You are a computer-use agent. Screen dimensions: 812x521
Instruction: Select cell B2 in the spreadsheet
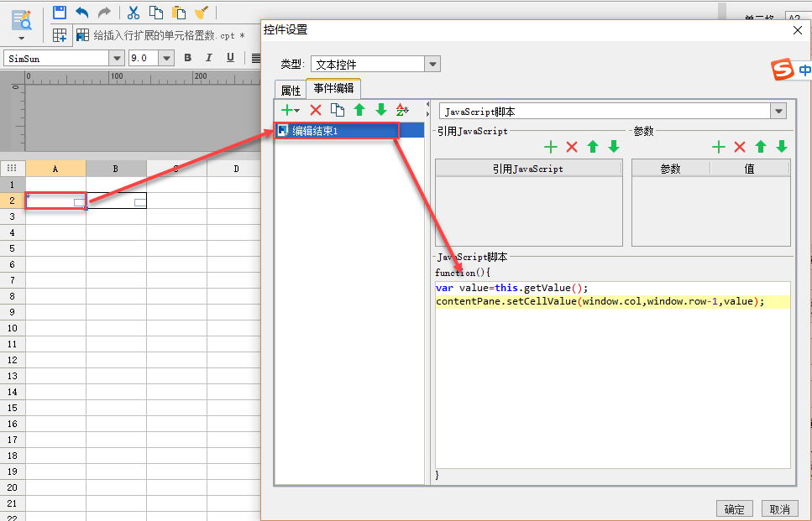click(x=116, y=201)
